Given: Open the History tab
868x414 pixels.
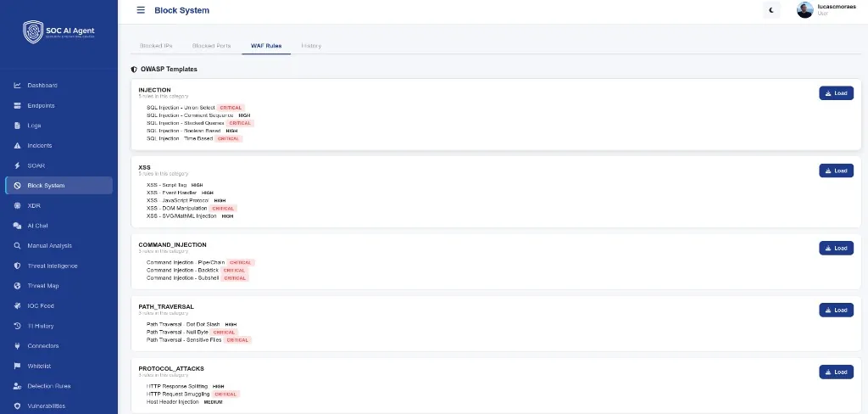Looking at the screenshot, I should pos(311,46).
